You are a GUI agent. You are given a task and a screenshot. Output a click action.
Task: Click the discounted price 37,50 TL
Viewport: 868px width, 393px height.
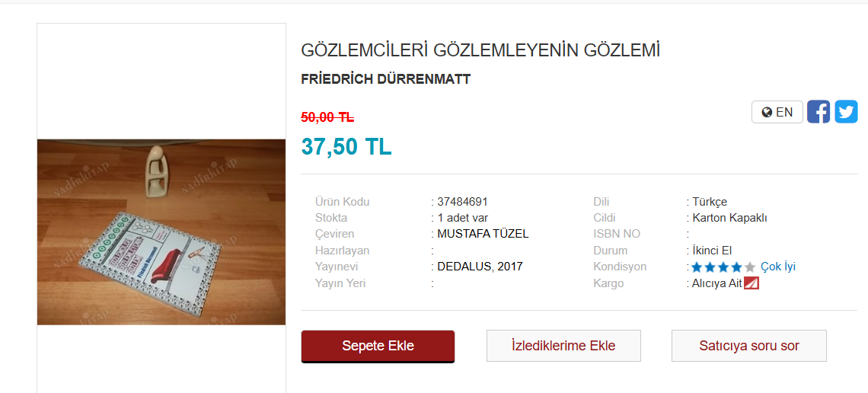click(346, 147)
